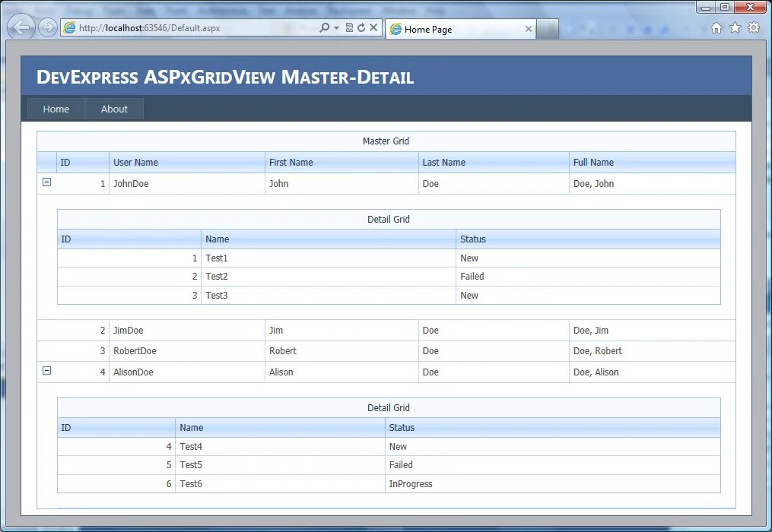The width and height of the screenshot is (772, 532).
Task: Click the first name cell 'Jim'
Action: tap(342, 331)
